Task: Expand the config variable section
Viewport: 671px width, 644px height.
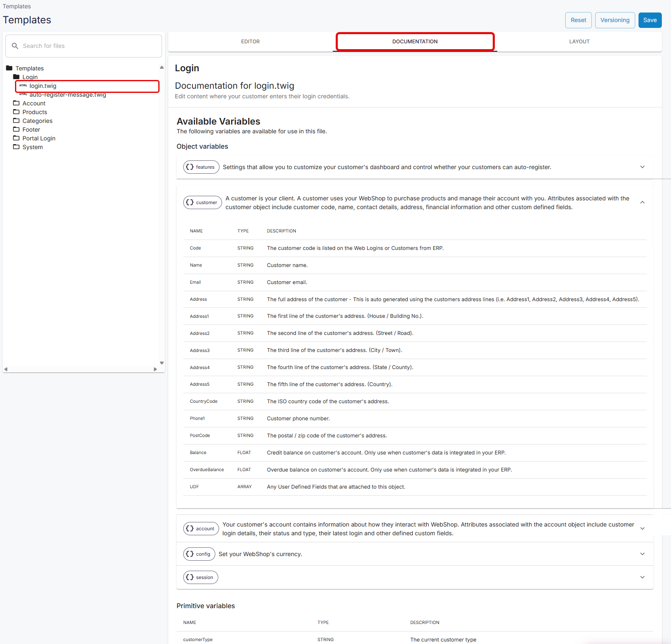Action: tap(642, 554)
